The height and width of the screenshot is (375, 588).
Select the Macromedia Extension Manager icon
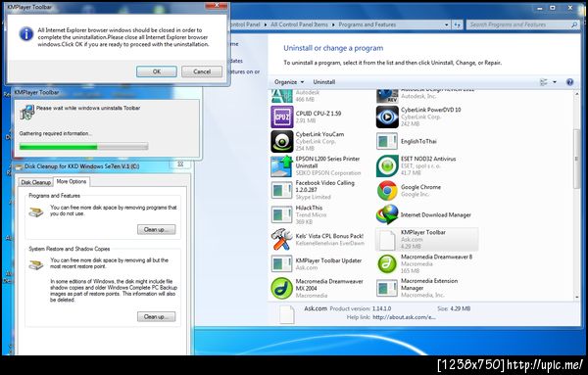coord(387,289)
